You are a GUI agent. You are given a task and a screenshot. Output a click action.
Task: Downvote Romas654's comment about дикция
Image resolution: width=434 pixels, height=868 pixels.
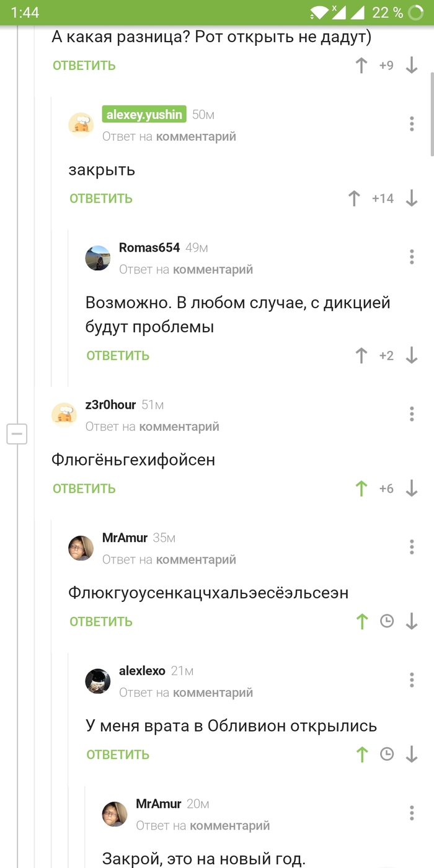(411, 355)
